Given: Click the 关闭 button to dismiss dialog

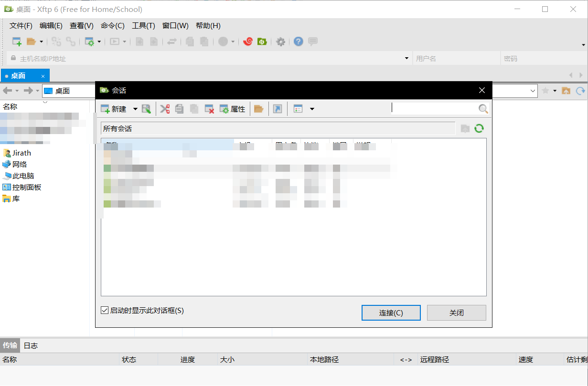Looking at the screenshot, I should (x=456, y=313).
